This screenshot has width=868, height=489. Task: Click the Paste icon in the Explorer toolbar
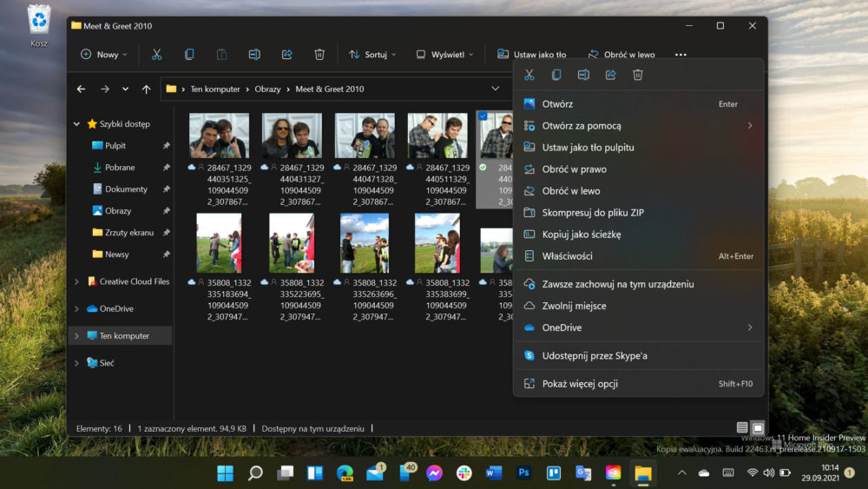pyautogui.click(x=221, y=54)
